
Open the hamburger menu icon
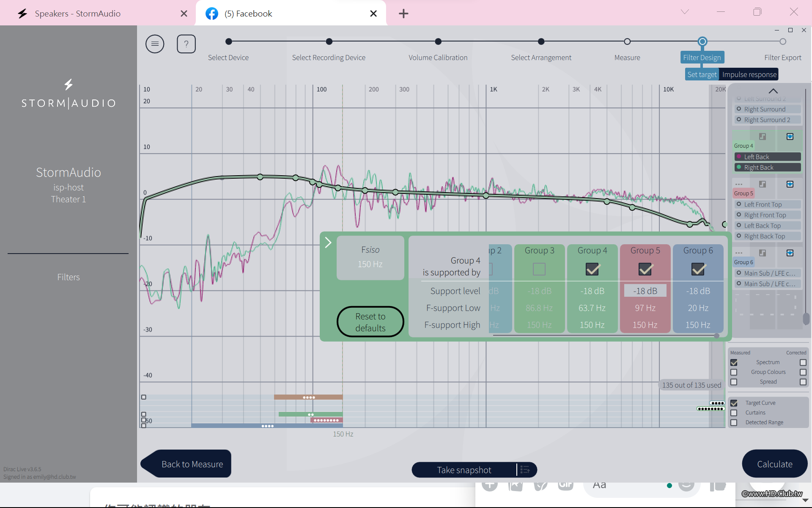(x=155, y=44)
